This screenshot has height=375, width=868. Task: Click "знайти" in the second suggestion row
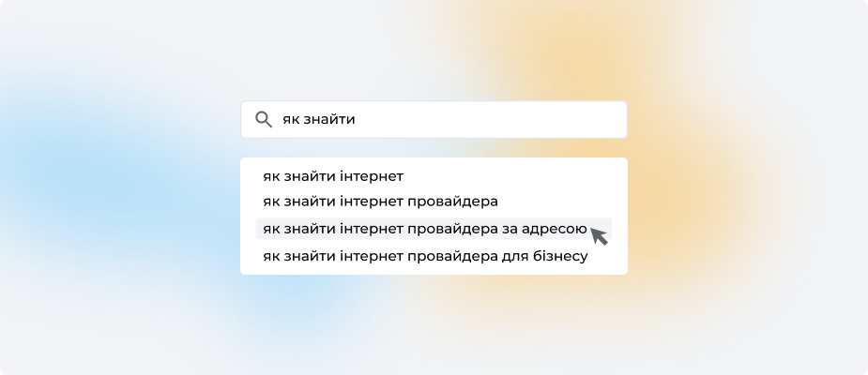310,201
